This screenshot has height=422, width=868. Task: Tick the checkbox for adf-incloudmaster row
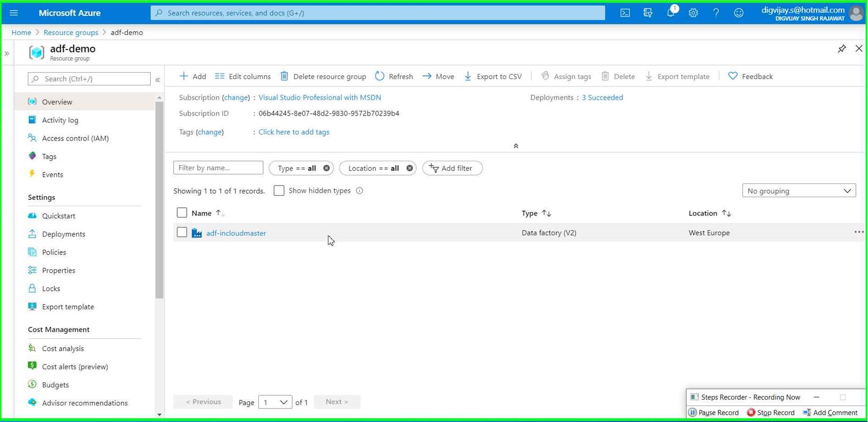click(182, 232)
